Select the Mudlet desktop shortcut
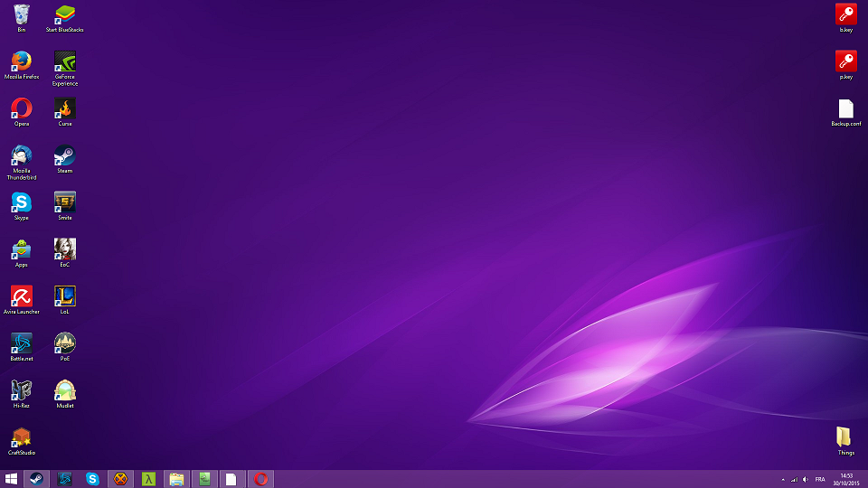Image resolution: width=868 pixels, height=488 pixels. (x=65, y=389)
